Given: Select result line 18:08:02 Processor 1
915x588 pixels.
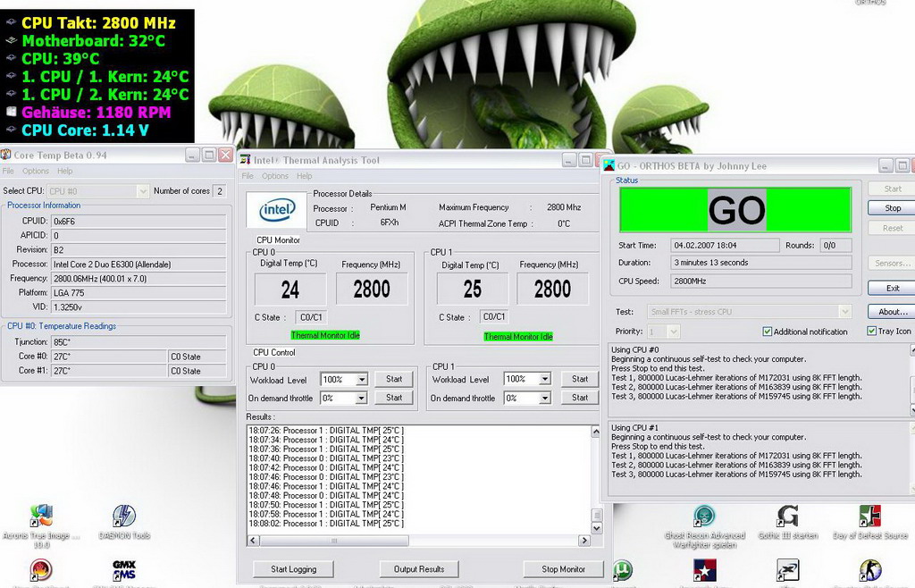Looking at the screenshot, I should pyautogui.click(x=326, y=524).
